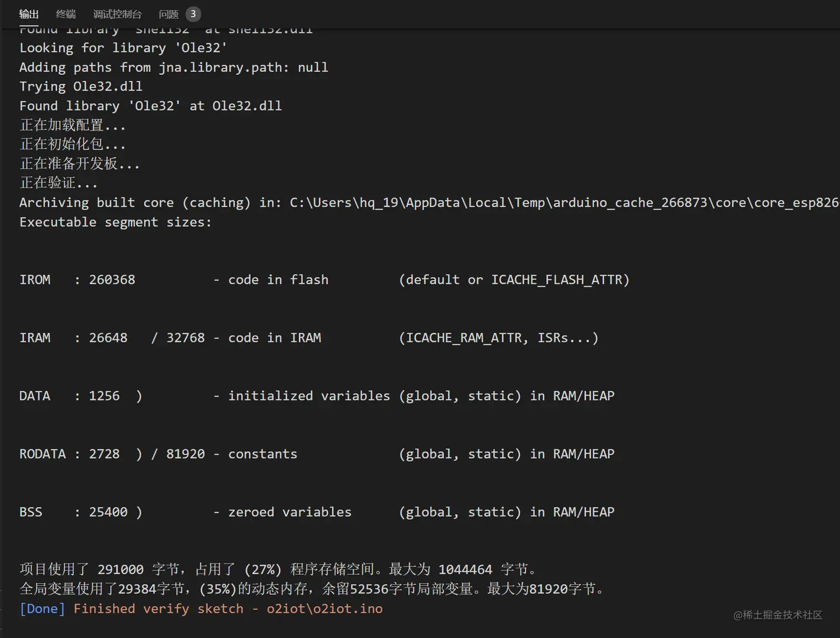Click the IRAM limit 32768
Viewport: 840px width, 638px height.
pos(186,338)
